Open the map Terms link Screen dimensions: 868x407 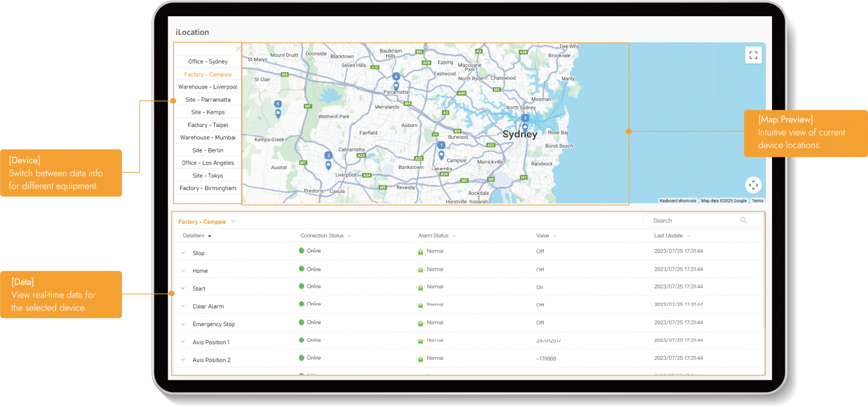[x=757, y=201]
